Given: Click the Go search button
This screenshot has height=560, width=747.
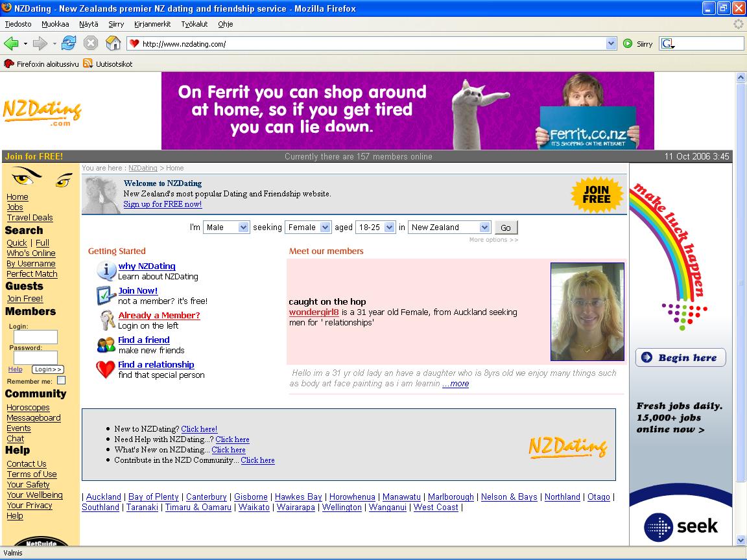Looking at the screenshot, I should click(506, 227).
